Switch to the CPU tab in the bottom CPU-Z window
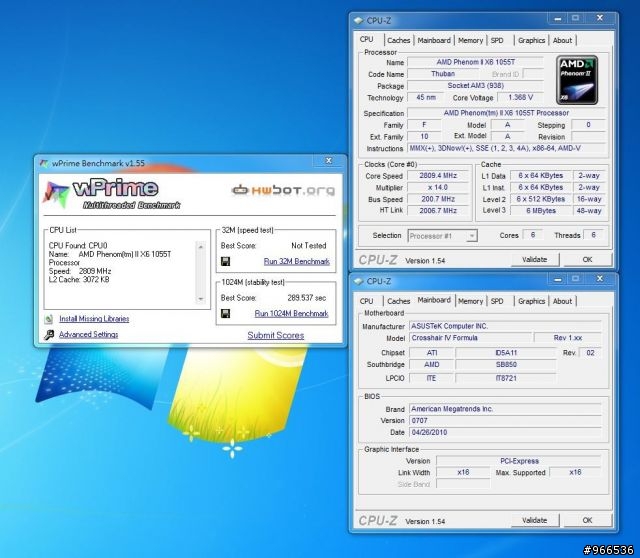 (367, 301)
